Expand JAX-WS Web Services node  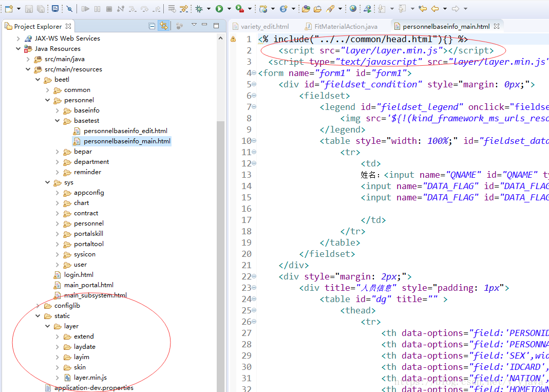pos(18,39)
